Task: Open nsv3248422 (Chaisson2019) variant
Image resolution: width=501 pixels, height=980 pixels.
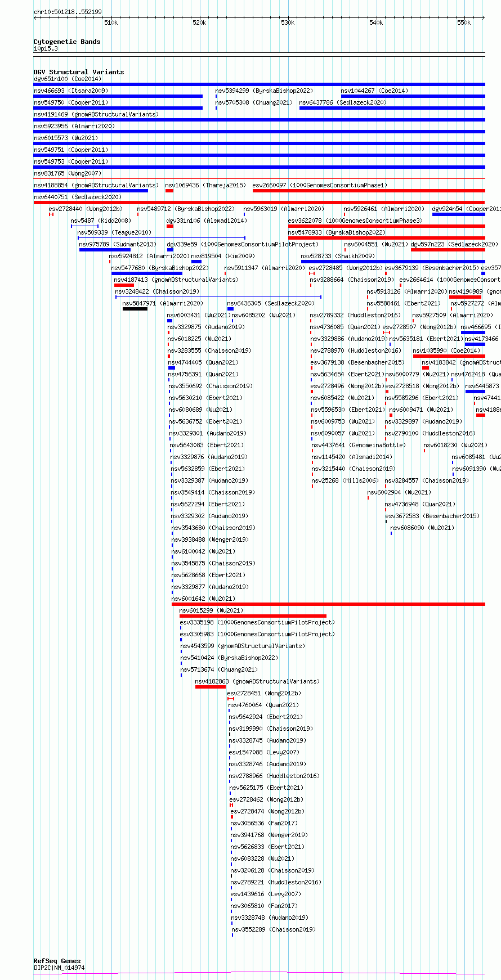Action: (157, 291)
